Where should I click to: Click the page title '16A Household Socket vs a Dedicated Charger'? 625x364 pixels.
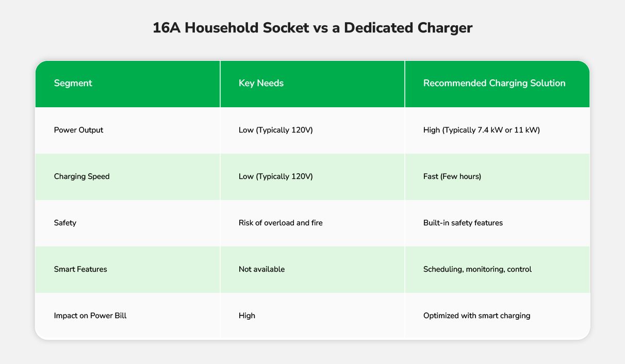pyautogui.click(x=313, y=28)
